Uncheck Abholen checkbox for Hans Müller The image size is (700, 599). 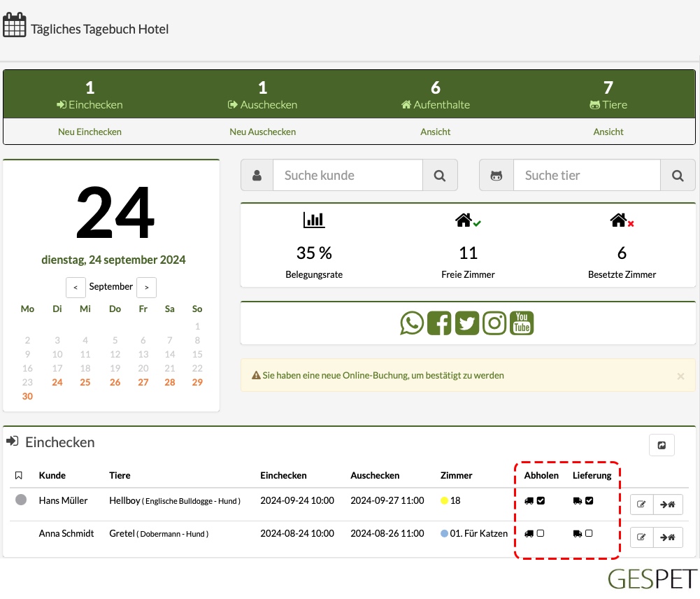[541, 501]
